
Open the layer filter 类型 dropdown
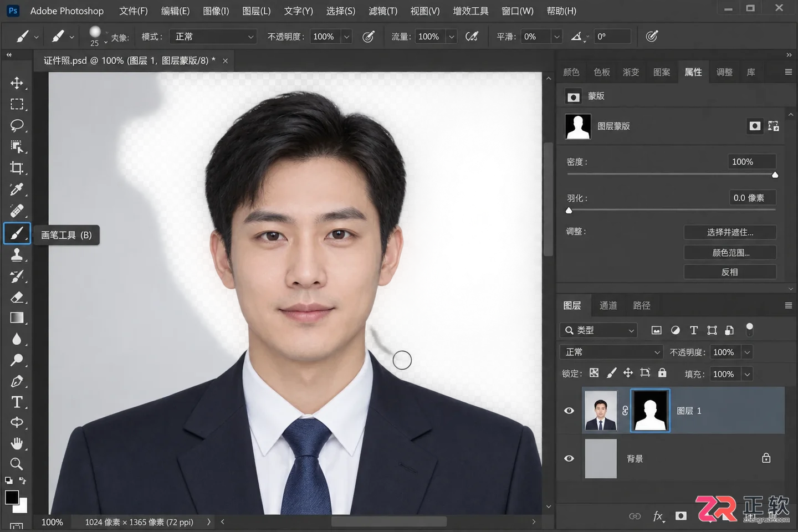tap(598, 330)
